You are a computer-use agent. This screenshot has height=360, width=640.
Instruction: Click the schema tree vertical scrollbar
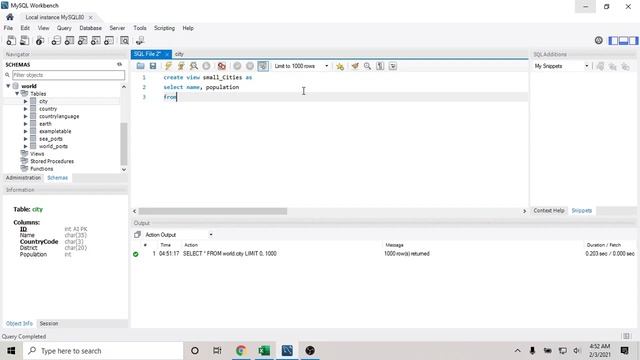124,144
